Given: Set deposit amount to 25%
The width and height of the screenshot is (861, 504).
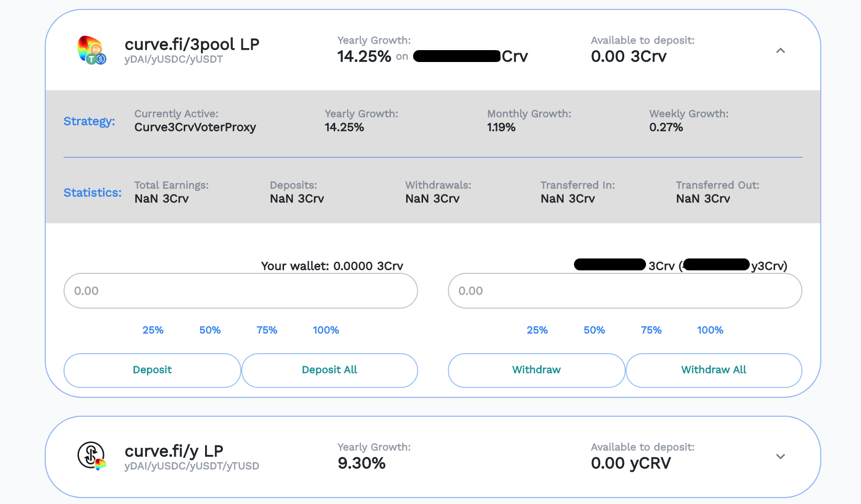Looking at the screenshot, I should click(153, 330).
